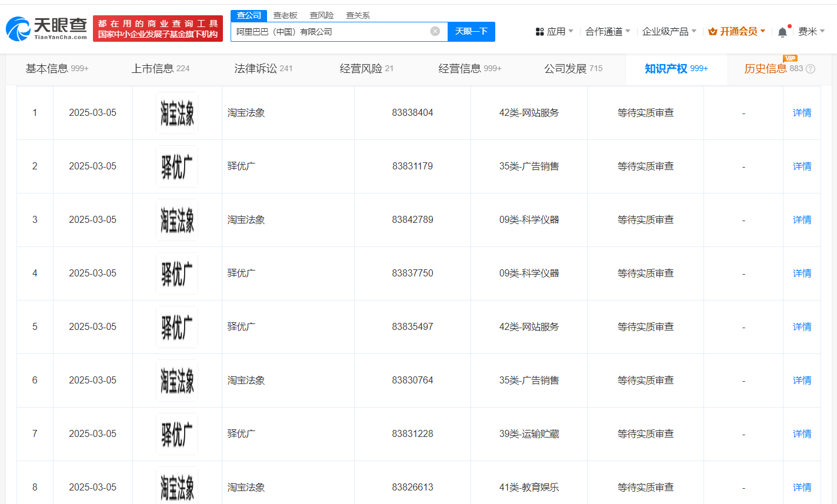Open the 法律诉讼 tab
Image resolution: width=837 pixels, height=504 pixels.
tap(263, 69)
